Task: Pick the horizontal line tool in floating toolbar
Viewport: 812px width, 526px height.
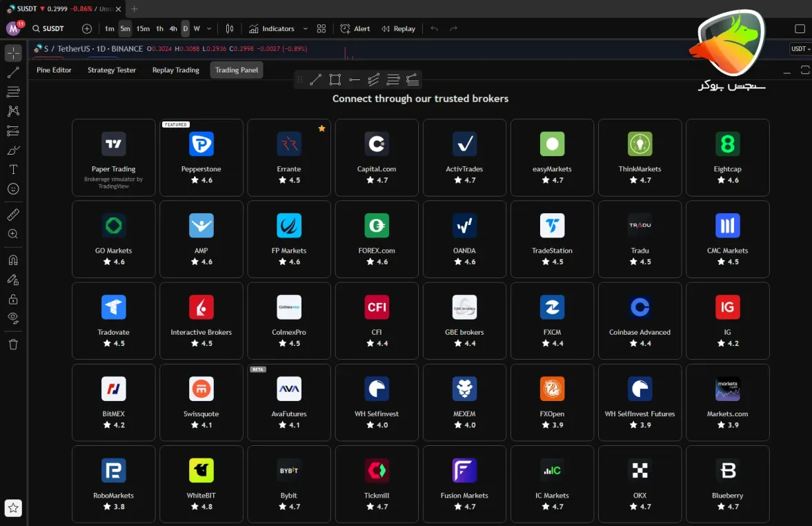Action: coord(355,79)
